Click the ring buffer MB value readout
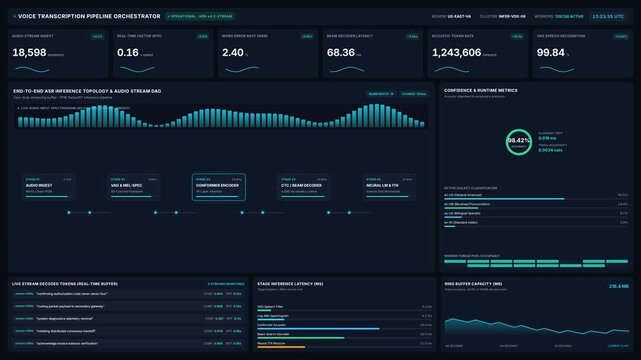Screen dimensions: 641x360 619,286
